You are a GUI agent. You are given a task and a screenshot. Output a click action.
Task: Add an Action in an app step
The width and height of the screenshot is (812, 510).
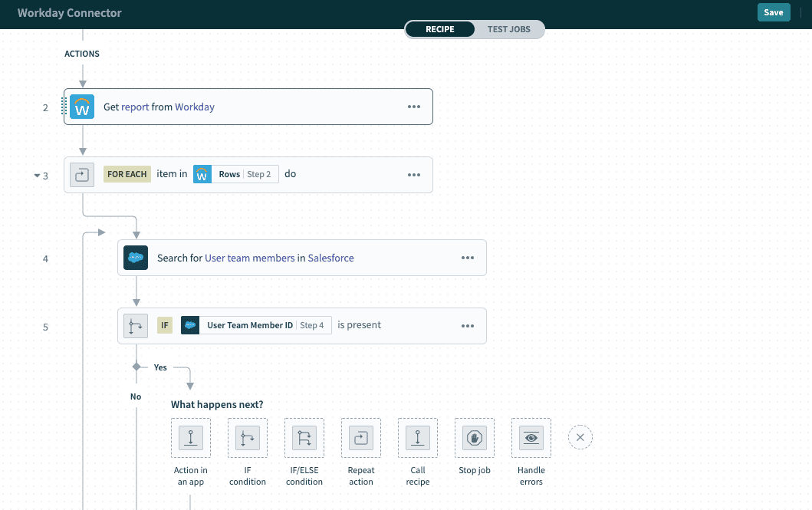click(x=191, y=438)
